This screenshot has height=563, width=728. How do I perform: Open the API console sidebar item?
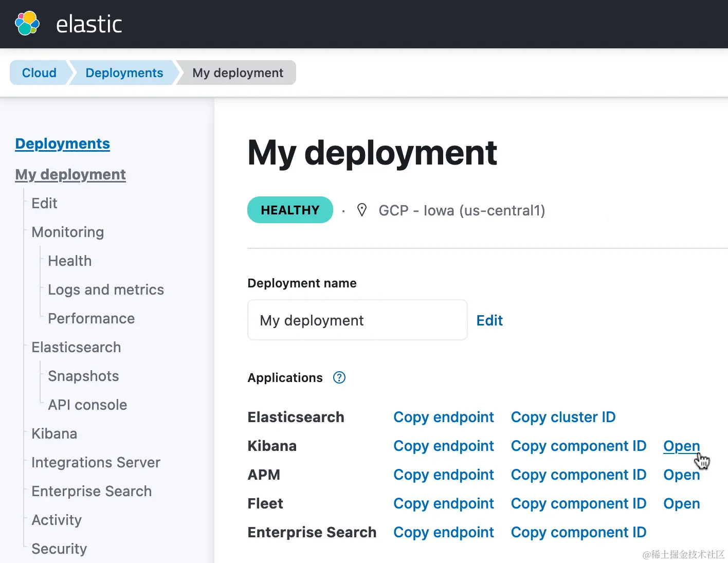[87, 405]
